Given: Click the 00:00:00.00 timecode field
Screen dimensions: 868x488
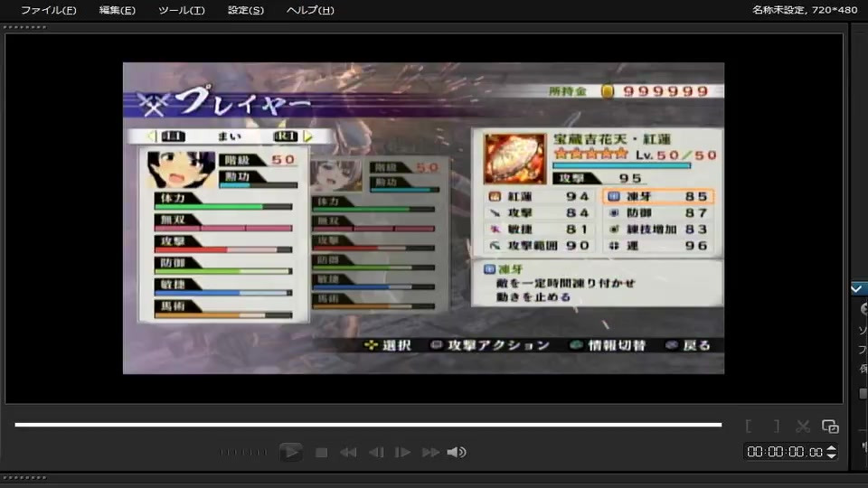Looking at the screenshot, I should [x=785, y=452].
